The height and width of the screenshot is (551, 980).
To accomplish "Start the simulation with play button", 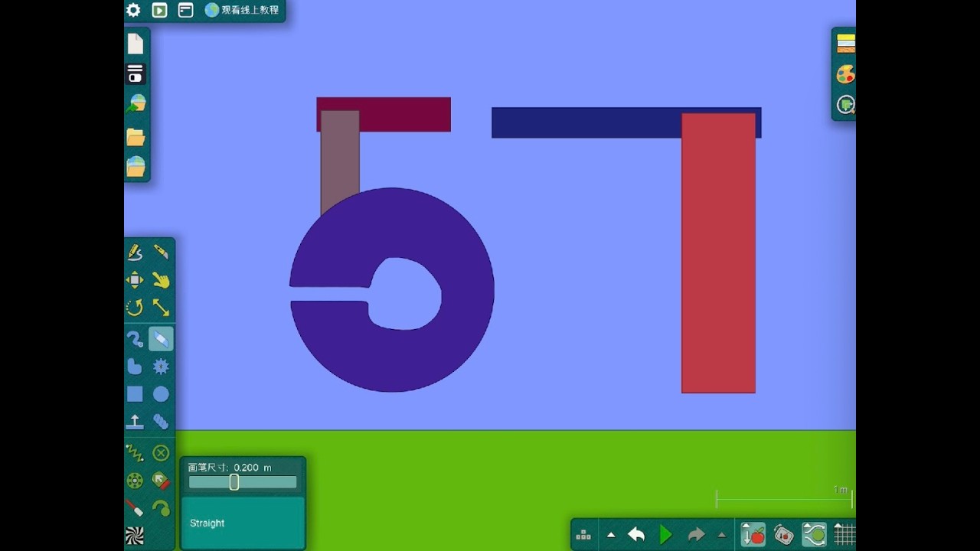I will [666, 535].
